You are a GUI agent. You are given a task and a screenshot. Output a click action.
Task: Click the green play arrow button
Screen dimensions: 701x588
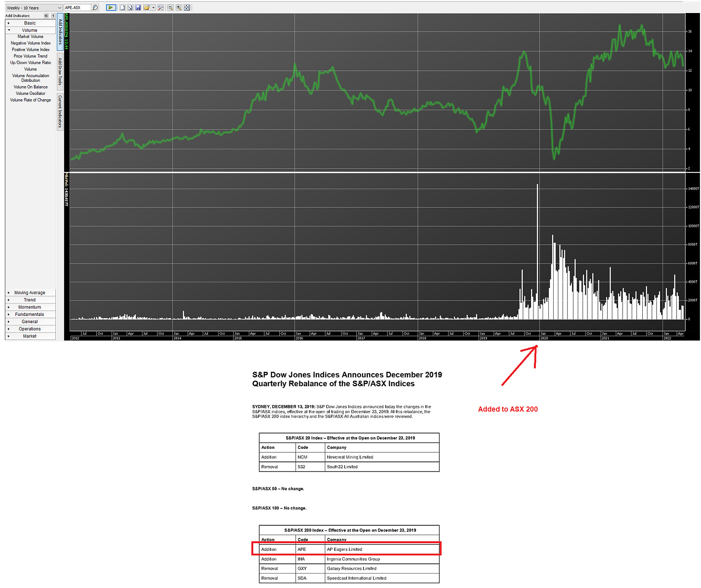111,8
